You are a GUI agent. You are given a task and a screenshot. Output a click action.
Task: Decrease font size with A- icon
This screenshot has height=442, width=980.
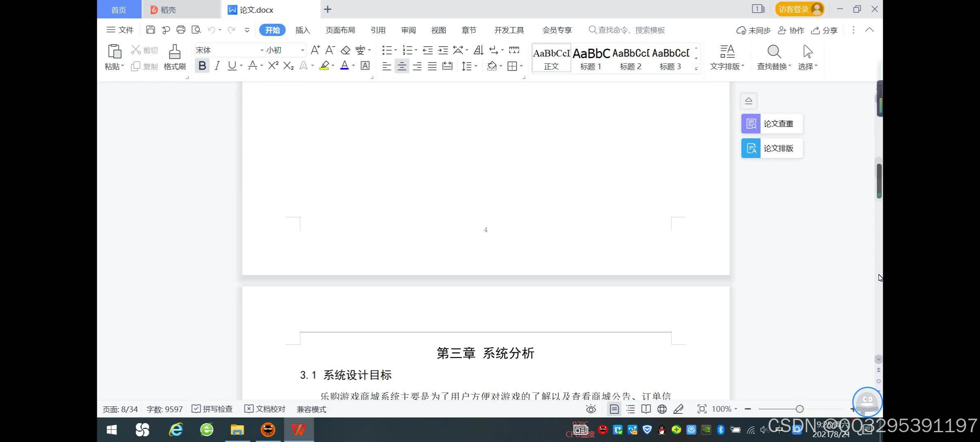330,50
